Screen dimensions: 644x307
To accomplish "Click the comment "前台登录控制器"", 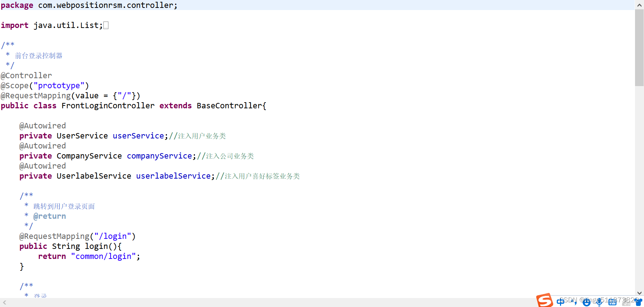I will [x=39, y=56].
